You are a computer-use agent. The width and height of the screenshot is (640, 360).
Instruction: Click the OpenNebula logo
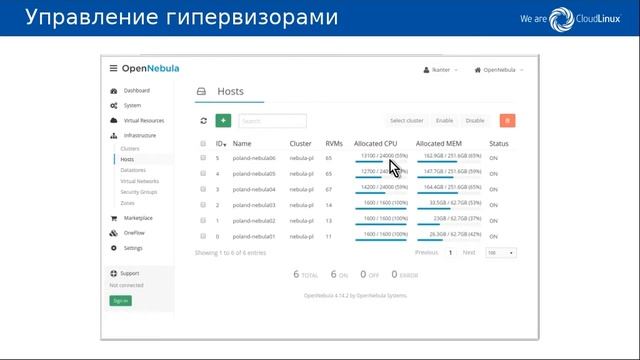tap(150, 69)
